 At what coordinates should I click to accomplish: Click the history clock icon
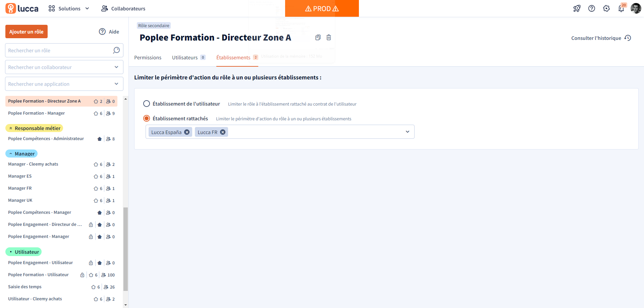click(628, 38)
